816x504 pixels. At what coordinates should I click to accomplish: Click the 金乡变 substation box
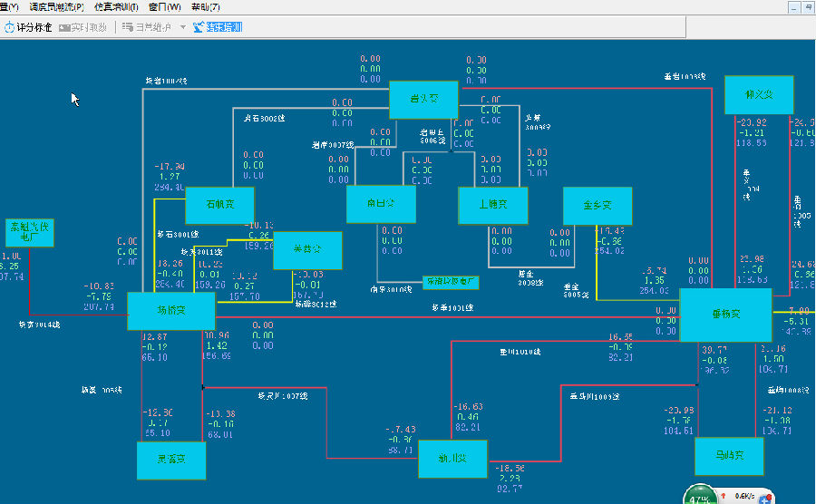click(597, 206)
